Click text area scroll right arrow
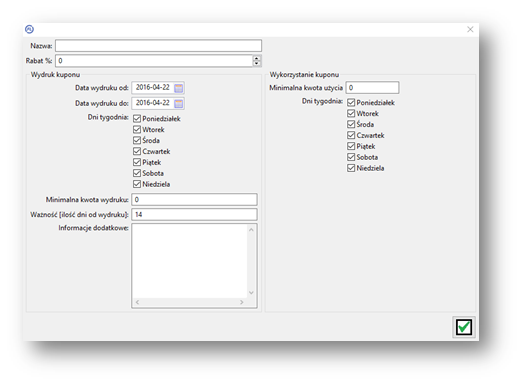The width and height of the screenshot is (522, 384). click(x=242, y=302)
